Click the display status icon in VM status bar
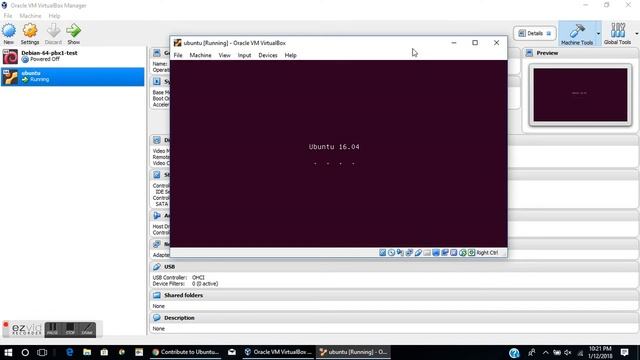The height and width of the screenshot is (360, 640). tap(436, 253)
